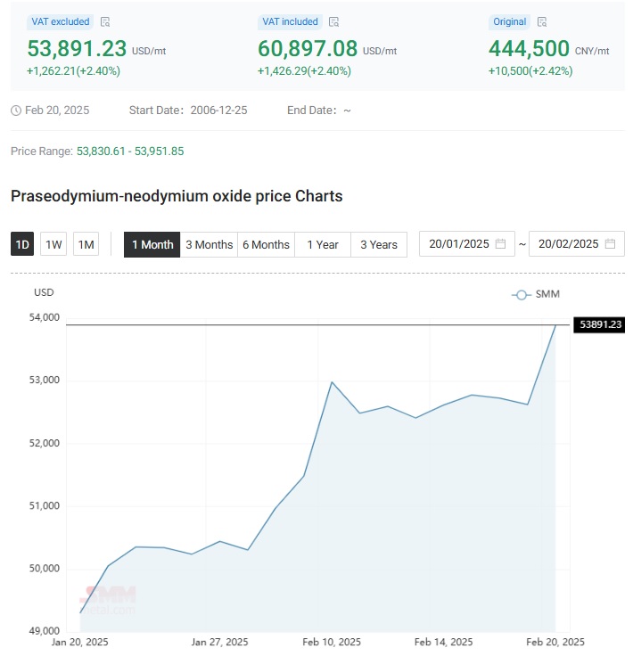This screenshot has width=633, height=672.
Task: Open calendar icon in end date field
Action: coord(610,244)
